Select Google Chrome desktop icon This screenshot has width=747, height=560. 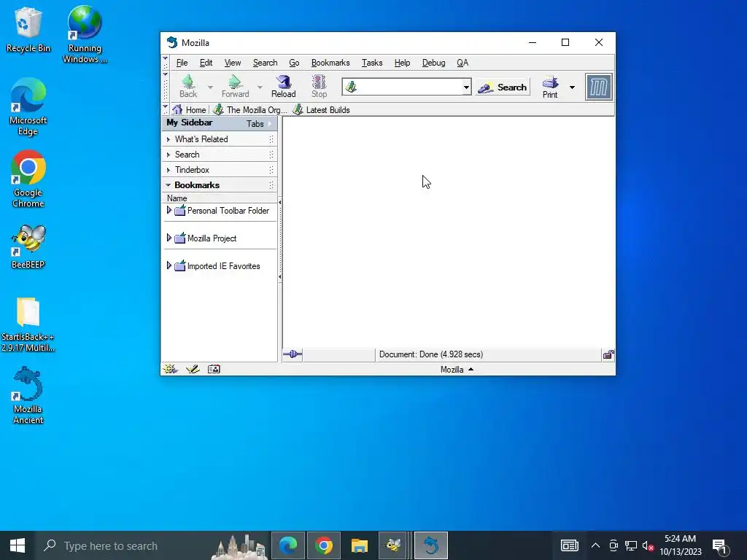pos(28,179)
